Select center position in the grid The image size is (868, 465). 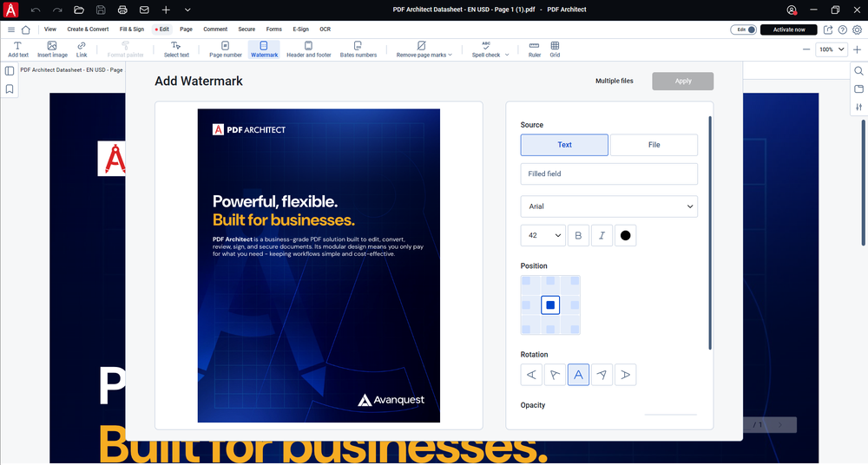(550, 305)
